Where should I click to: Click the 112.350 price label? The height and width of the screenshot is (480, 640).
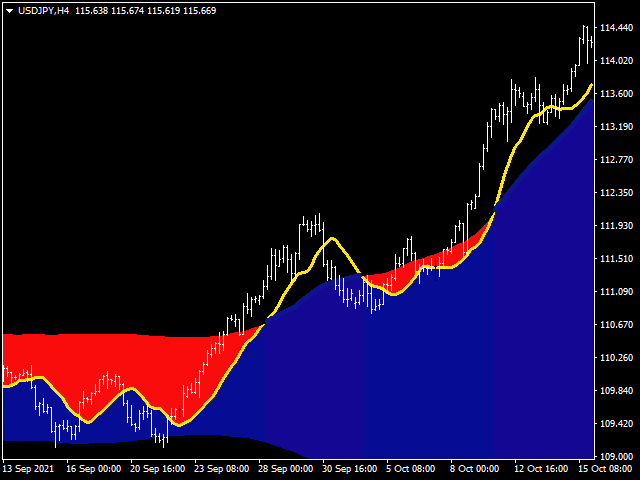coord(616,193)
